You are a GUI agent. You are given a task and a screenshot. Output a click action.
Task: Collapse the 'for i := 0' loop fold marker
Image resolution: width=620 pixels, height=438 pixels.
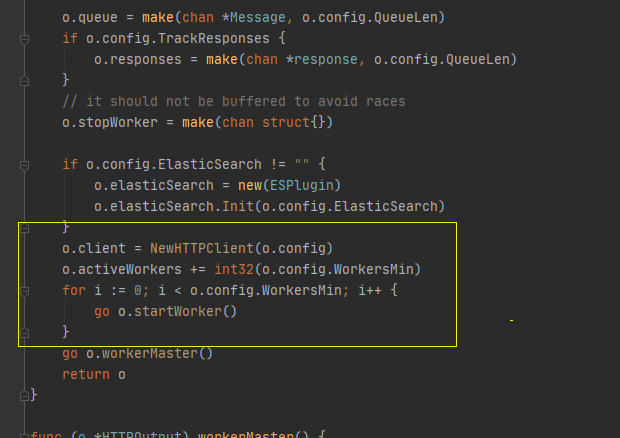[25, 291]
